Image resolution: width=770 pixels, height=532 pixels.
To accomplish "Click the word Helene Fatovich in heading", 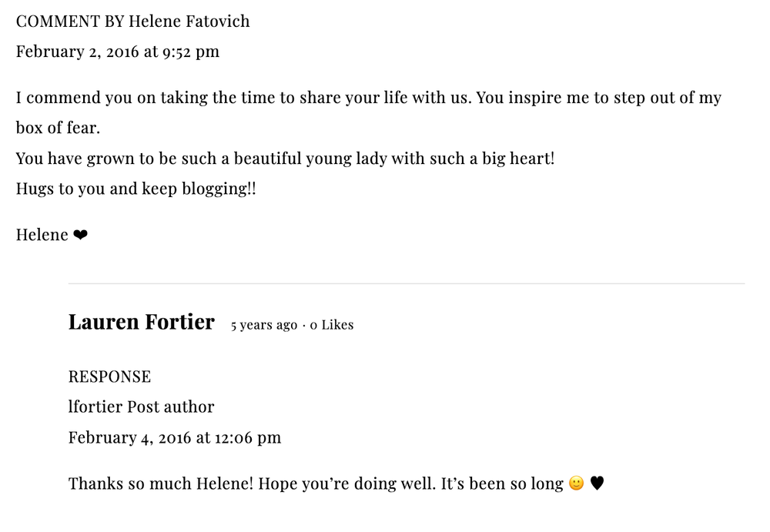I will (189, 21).
